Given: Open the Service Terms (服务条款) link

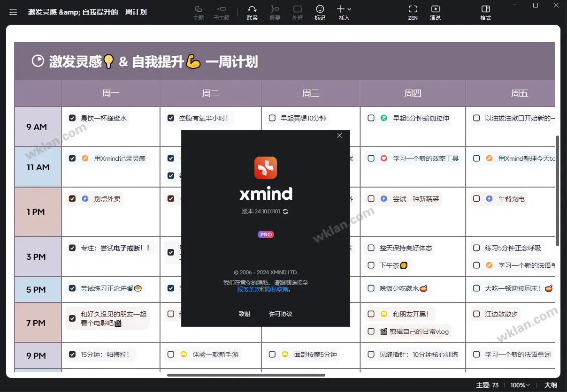Looking at the screenshot, I should [248, 289].
